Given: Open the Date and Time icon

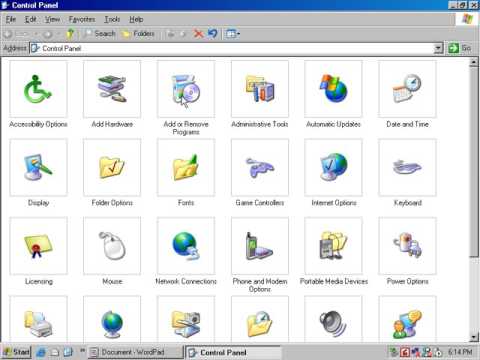Looking at the screenshot, I should [407, 89].
